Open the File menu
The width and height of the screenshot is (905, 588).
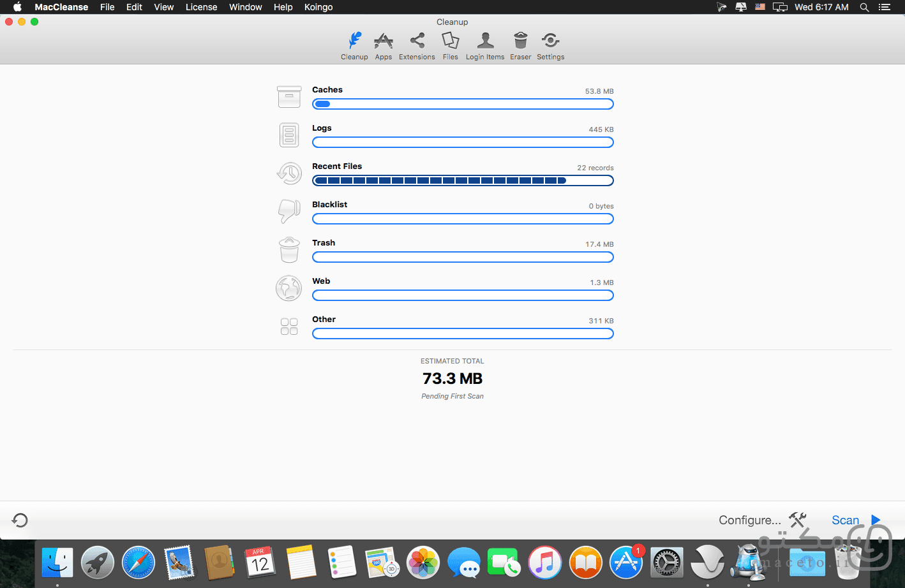(x=107, y=7)
